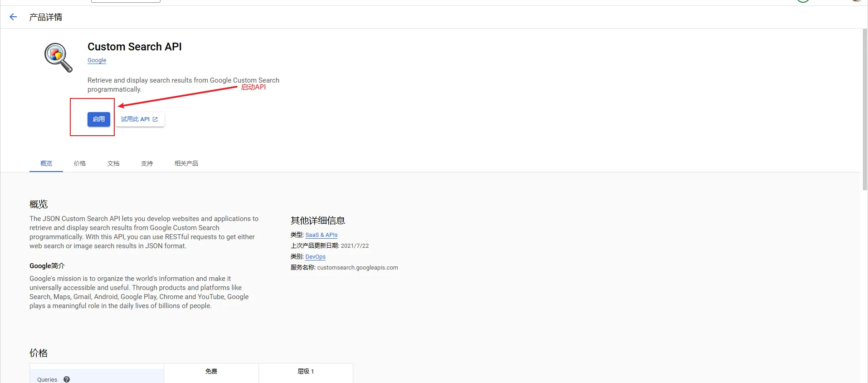Click the 概览 section heading
868x383 pixels.
click(39, 204)
